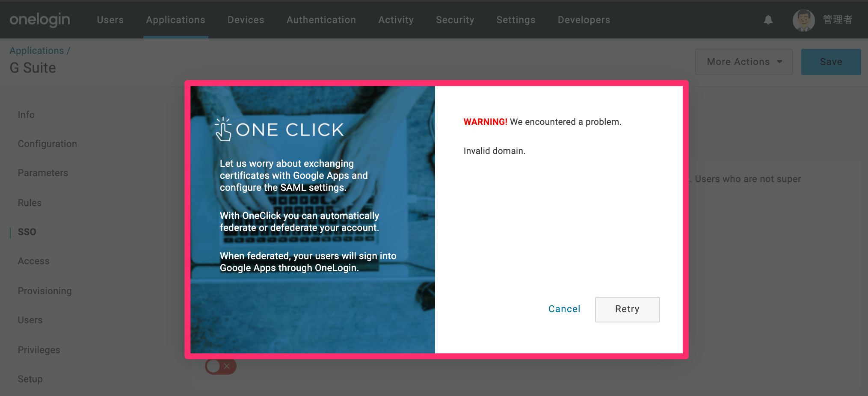This screenshot has height=396, width=868.
Task: Toggle the red switch below the dialog
Action: click(221, 366)
